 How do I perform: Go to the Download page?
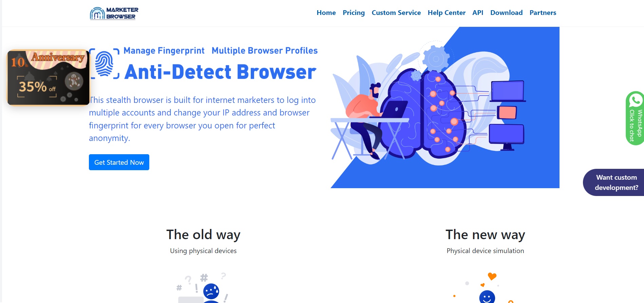506,13
